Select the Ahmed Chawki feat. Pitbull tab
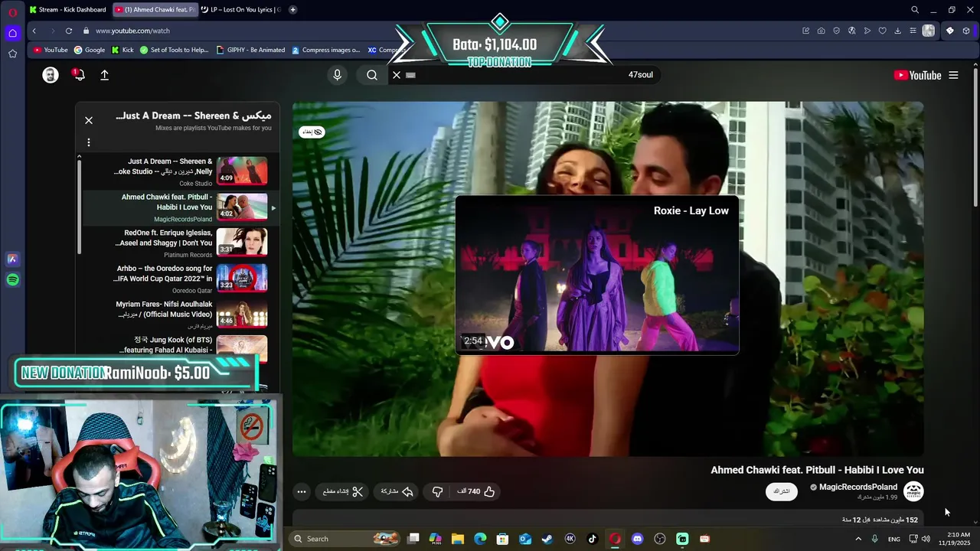The image size is (980, 551). (x=155, y=10)
